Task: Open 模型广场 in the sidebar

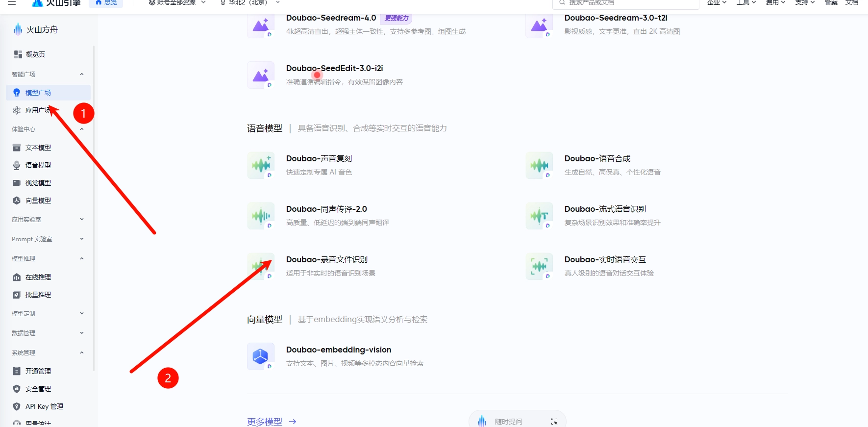Action: click(38, 93)
